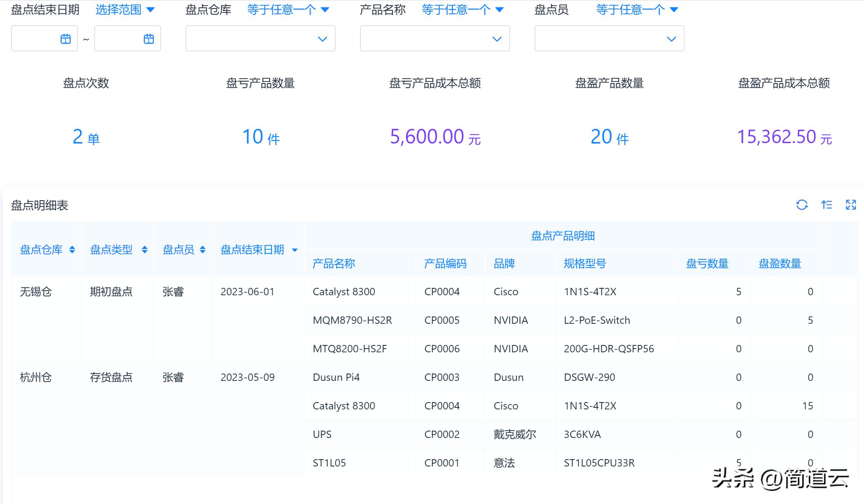864x504 pixels.
Task: Open the calendar picker on the start date field
Action: [x=65, y=38]
